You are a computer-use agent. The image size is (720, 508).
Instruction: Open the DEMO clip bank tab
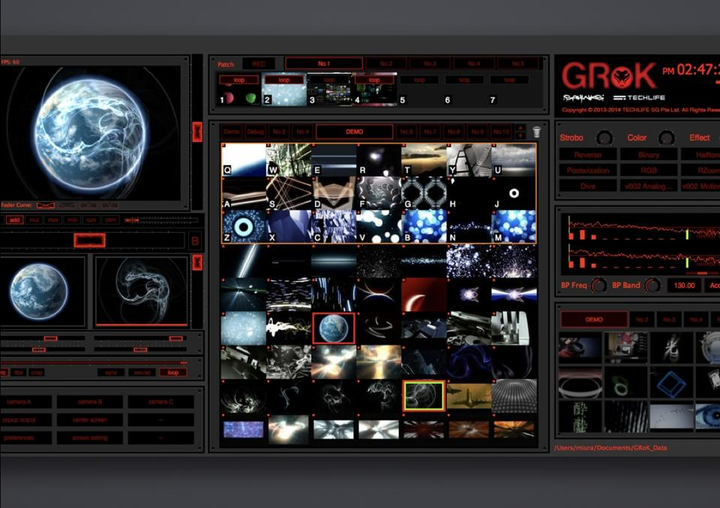354,132
